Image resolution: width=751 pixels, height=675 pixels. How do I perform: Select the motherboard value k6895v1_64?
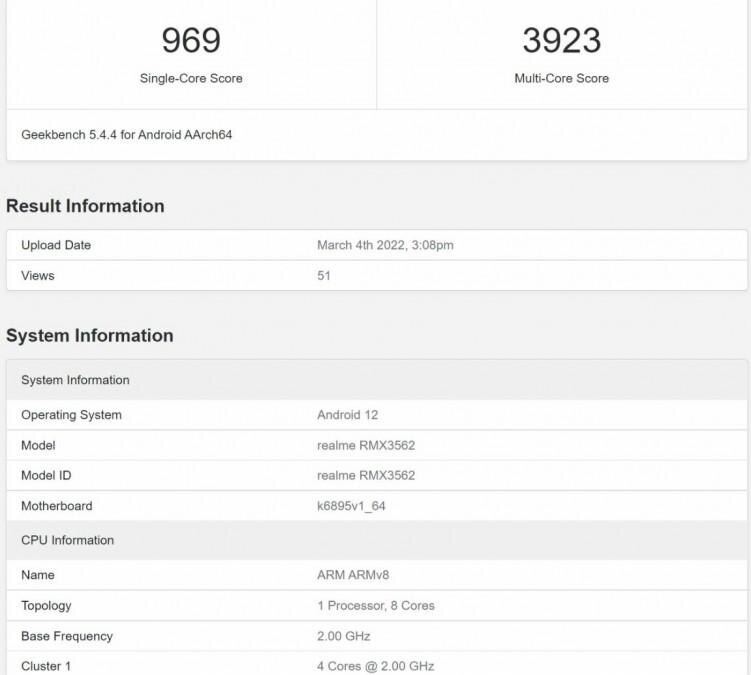(x=351, y=506)
